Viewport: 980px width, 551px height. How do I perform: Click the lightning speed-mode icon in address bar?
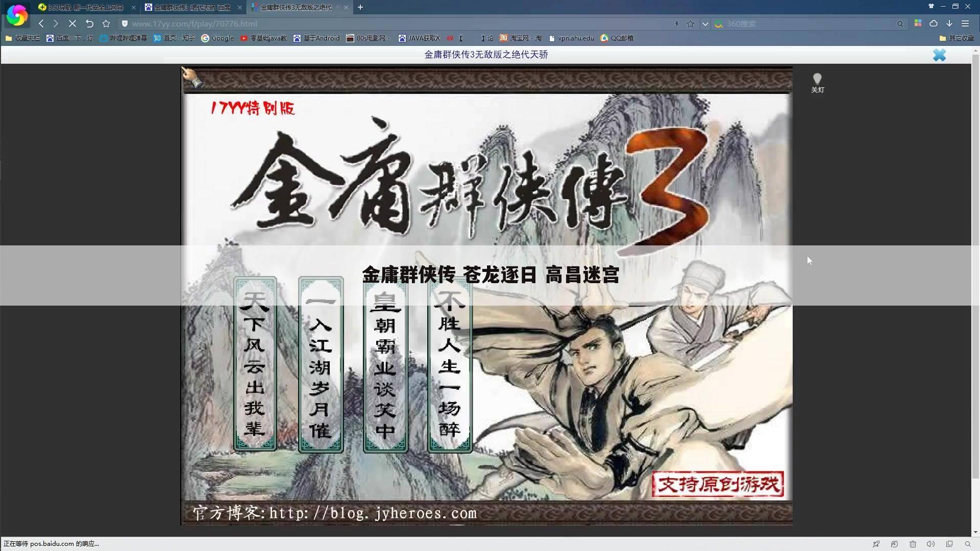677,24
